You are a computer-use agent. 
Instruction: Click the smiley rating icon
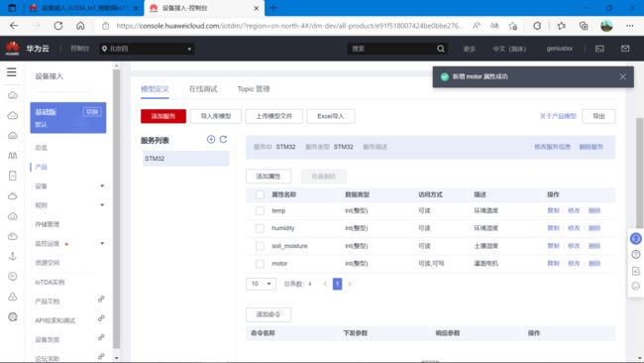(x=636, y=286)
